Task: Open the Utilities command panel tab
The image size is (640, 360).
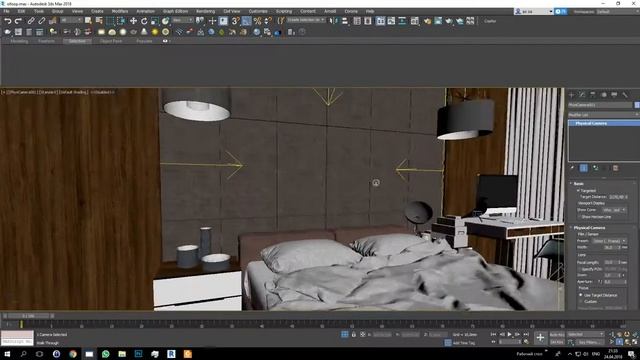Action: [625, 95]
